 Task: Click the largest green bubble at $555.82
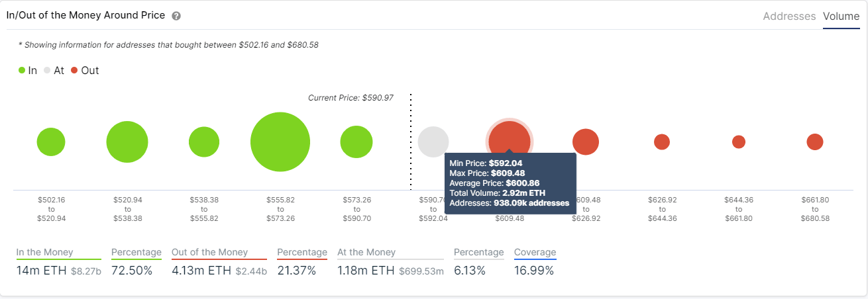[x=280, y=142]
